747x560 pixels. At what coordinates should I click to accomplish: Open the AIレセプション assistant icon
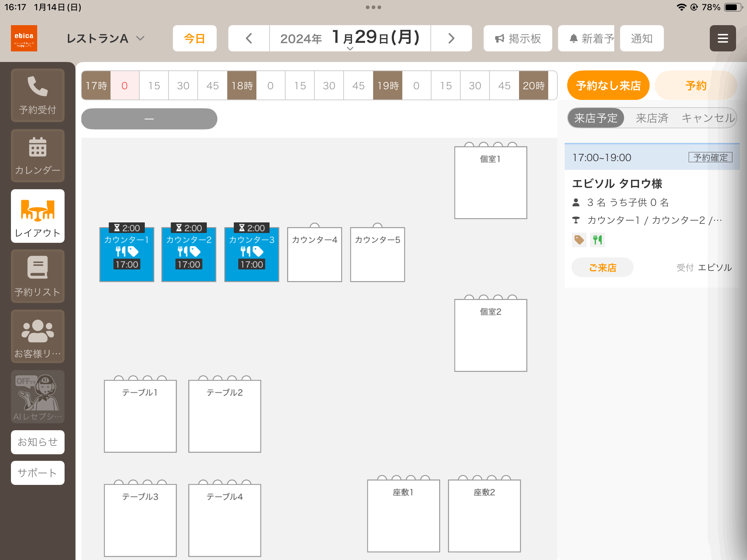[x=38, y=397]
